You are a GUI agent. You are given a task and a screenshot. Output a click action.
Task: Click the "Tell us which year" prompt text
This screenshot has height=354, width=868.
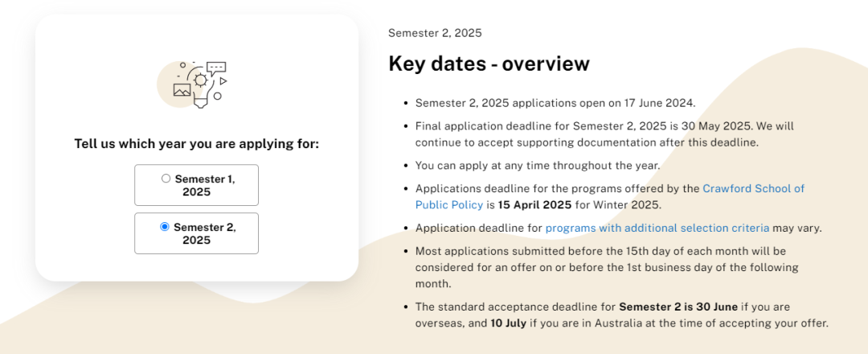tap(197, 144)
